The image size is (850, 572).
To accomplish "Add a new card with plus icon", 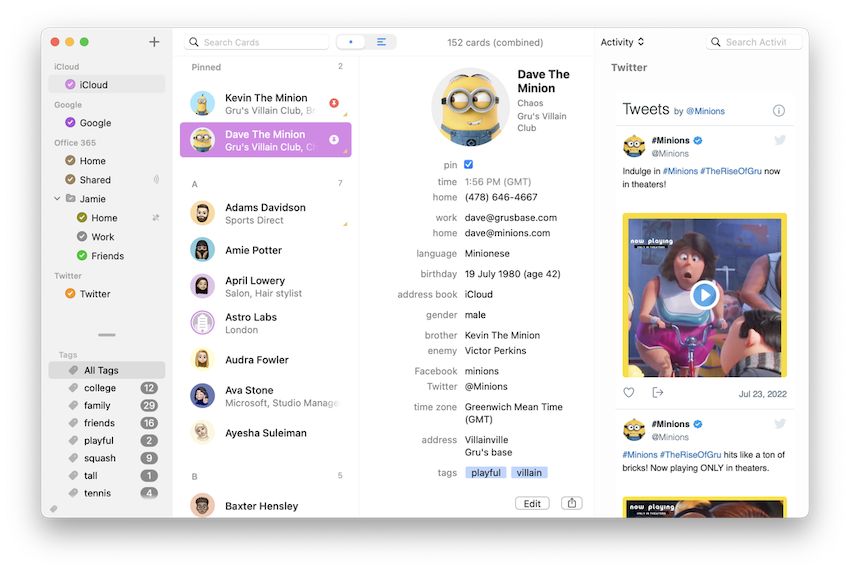I will (154, 42).
